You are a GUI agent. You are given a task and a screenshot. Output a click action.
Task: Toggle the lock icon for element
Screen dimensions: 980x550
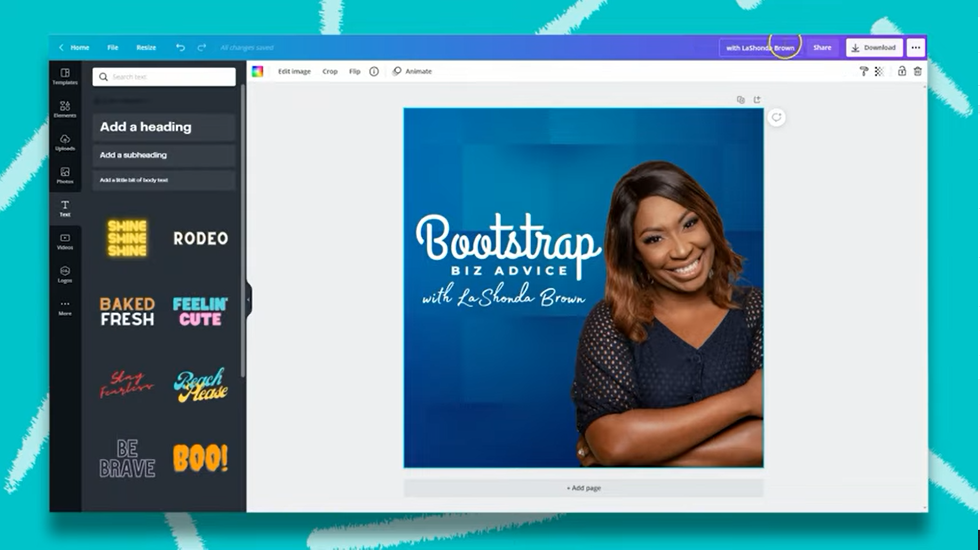click(x=902, y=71)
